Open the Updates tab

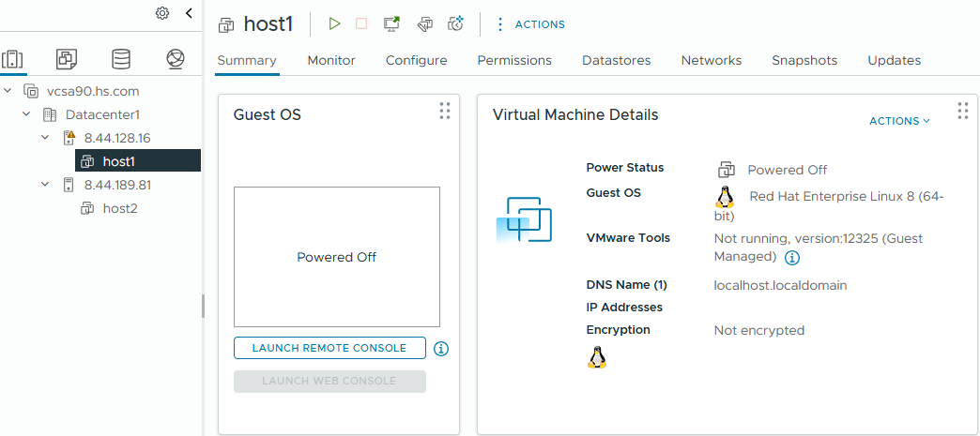[x=894, y=61]
